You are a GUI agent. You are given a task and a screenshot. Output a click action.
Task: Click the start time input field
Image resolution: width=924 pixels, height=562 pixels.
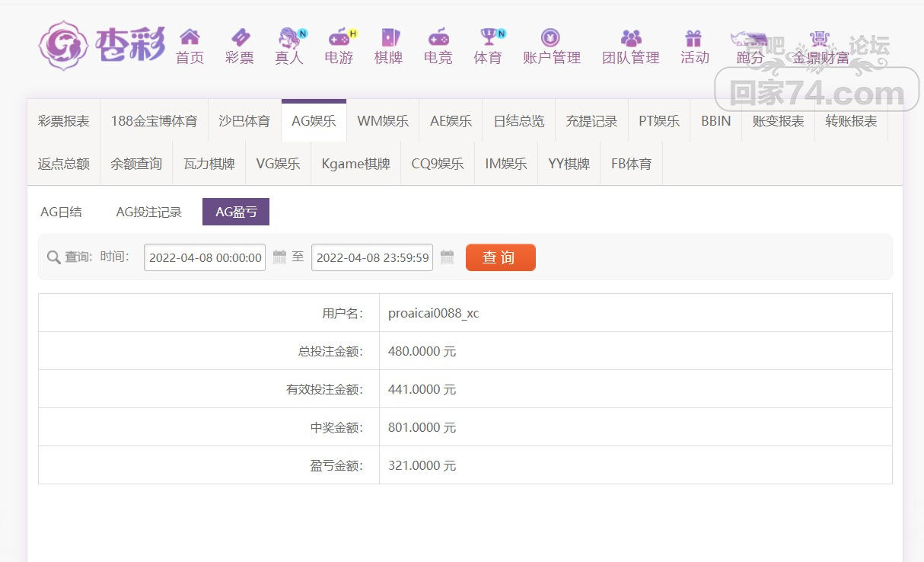(205, 257)
